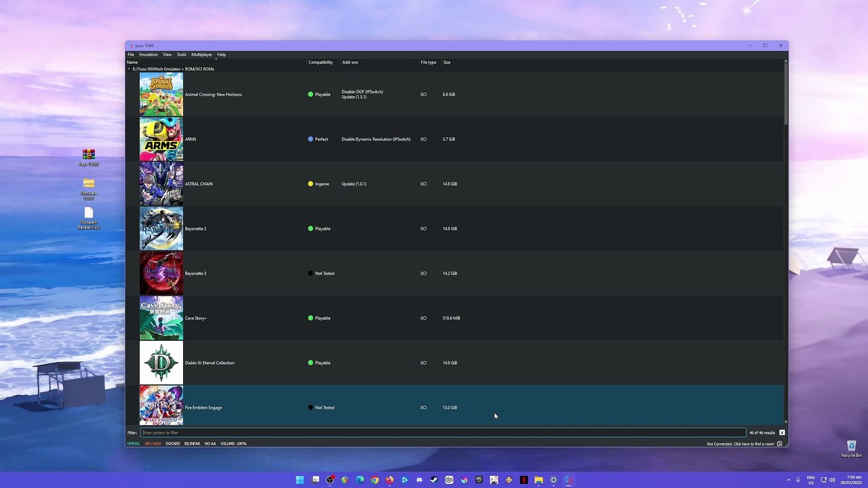This screenshot has width=868, height=488.
Task: Select the Fire Emblem Engage cover icon
Action: 161,405
